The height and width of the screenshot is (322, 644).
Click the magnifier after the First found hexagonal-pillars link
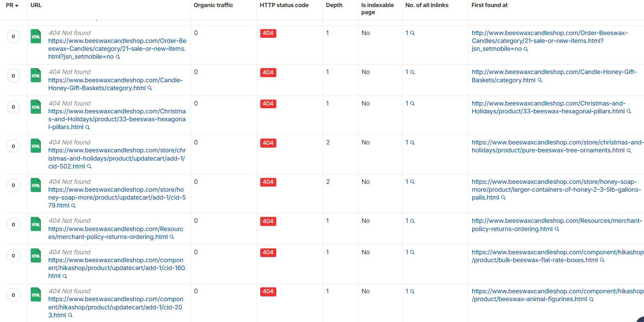[629, 111]
